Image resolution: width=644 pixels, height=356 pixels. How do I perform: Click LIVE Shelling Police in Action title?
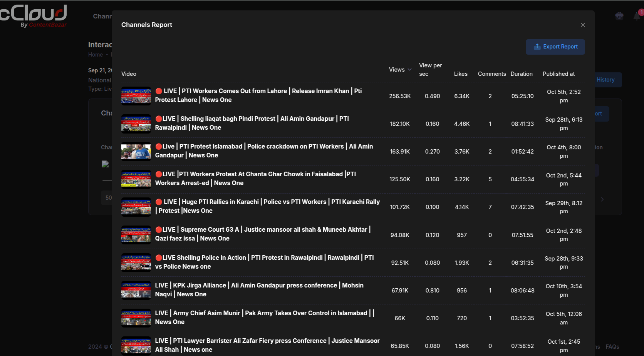(x=264, y=262)
